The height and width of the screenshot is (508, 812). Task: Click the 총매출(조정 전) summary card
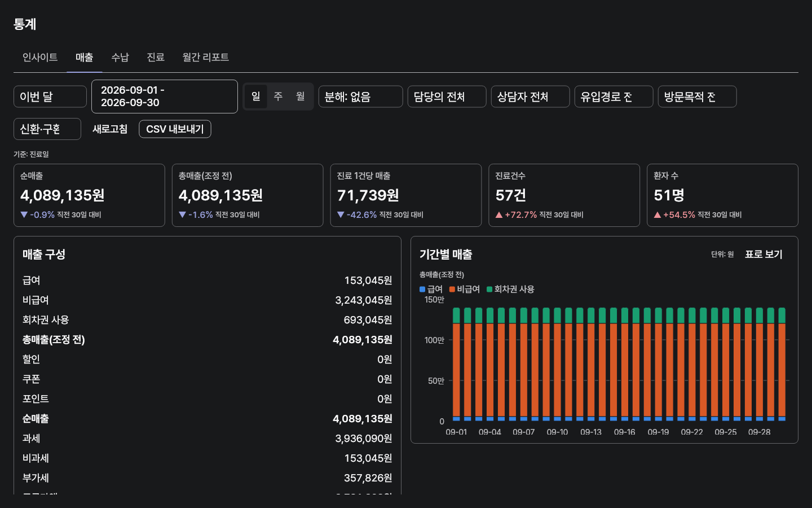tap(248, 195)
